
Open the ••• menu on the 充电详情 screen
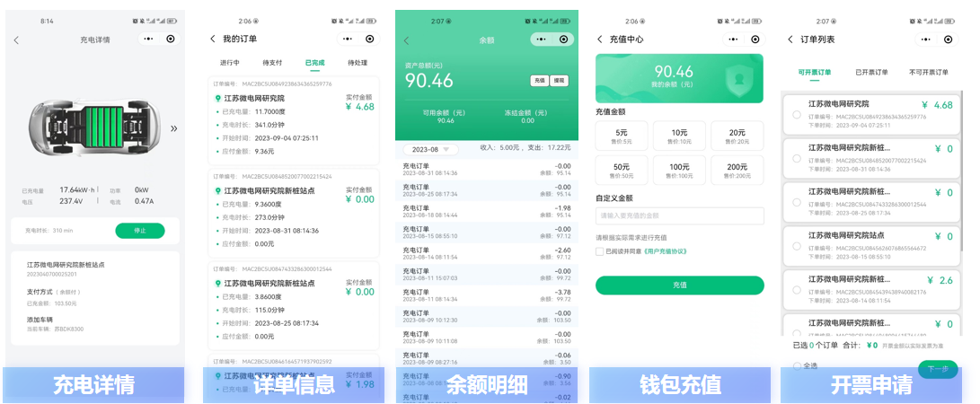(x=148, y=39)
